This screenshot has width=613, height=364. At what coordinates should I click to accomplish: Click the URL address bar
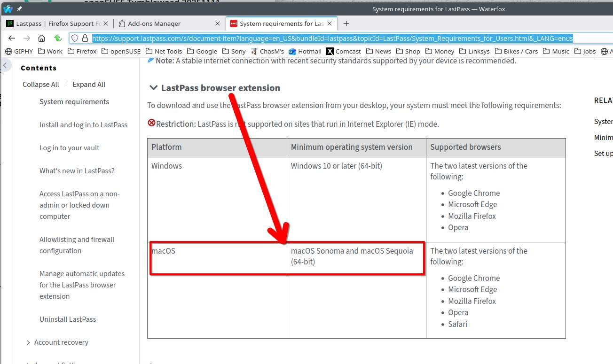(332, 39)
